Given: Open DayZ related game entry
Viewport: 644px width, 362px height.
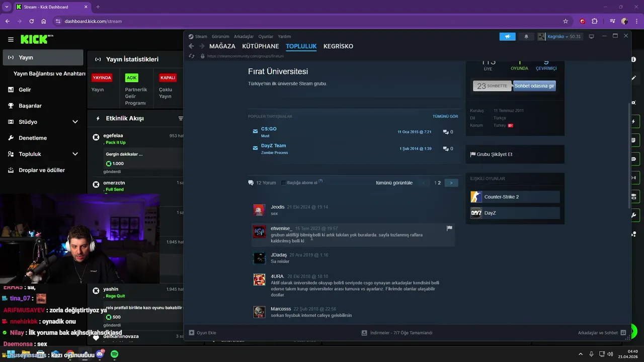Looking at the screenshot, I should tap(515, 213).
